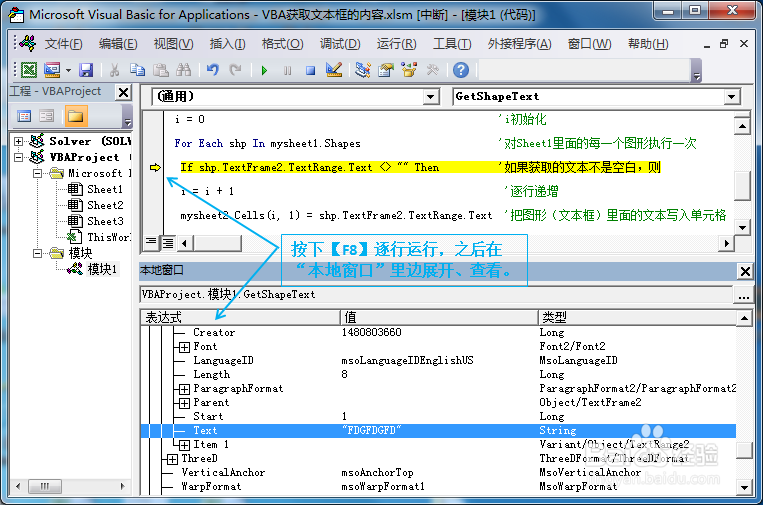Stop execution with the Reset square icon
This screenshot has width=763, height=505.
[310, 71]
